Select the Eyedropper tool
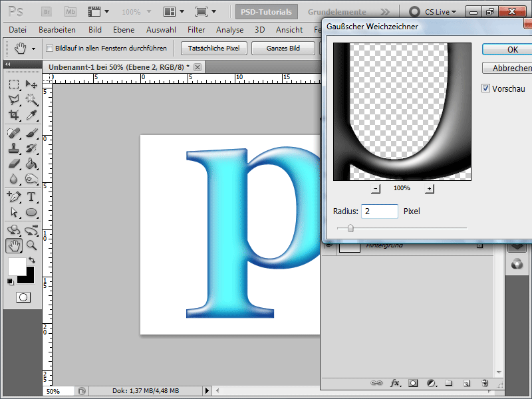The width and height of the screenshot is (532, 399). [x=31, y=115]
